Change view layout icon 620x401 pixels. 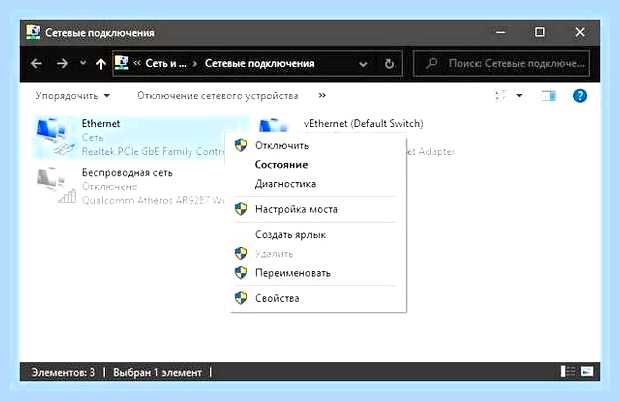[x=501, y=96]
